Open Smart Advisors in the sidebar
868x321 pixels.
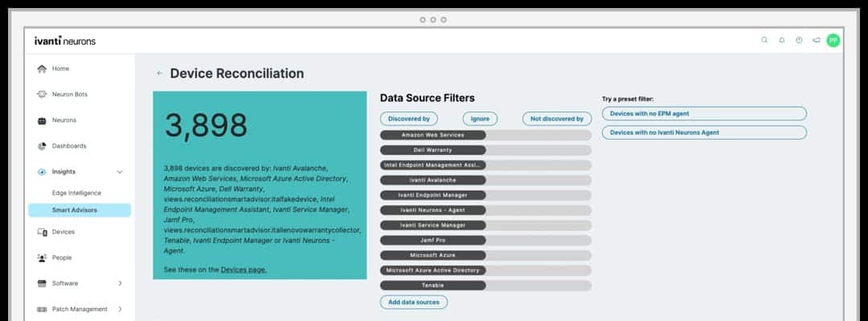click(75, 210)
